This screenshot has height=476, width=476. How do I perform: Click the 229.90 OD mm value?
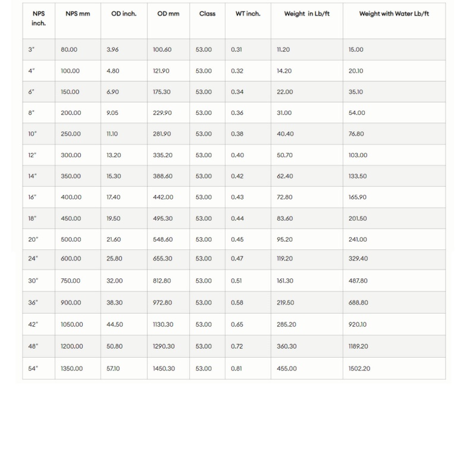pos(162,113)
